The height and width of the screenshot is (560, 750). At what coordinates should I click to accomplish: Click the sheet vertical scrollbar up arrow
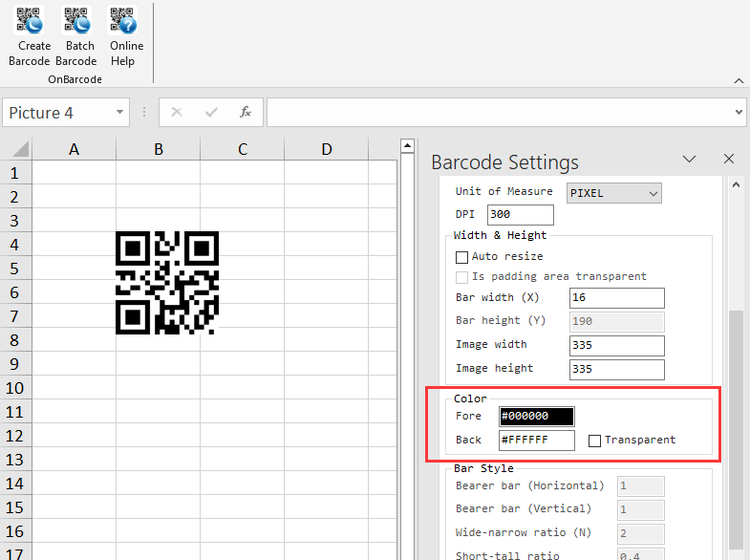pos(407,145)
